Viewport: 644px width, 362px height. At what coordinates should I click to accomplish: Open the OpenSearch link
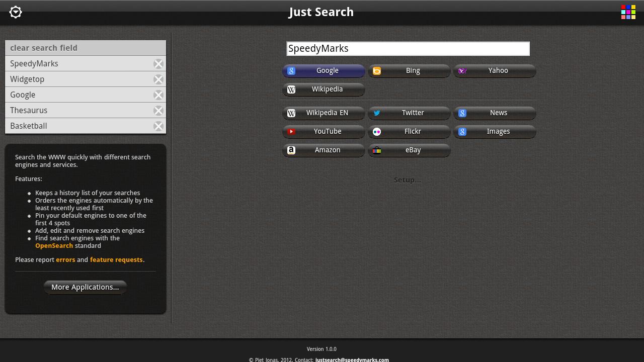coord(54,246)
